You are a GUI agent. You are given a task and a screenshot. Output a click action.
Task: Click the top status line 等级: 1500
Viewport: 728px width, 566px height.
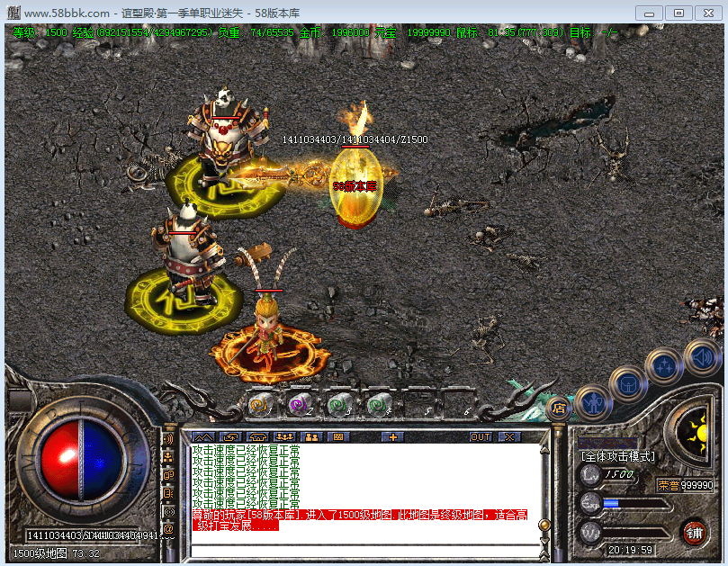(x=40, y=32)
